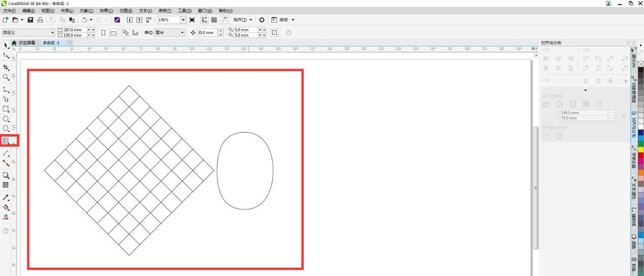Click the 贴齐(T) snap button
Screen dimensions: 644x276
pos(243,20)
